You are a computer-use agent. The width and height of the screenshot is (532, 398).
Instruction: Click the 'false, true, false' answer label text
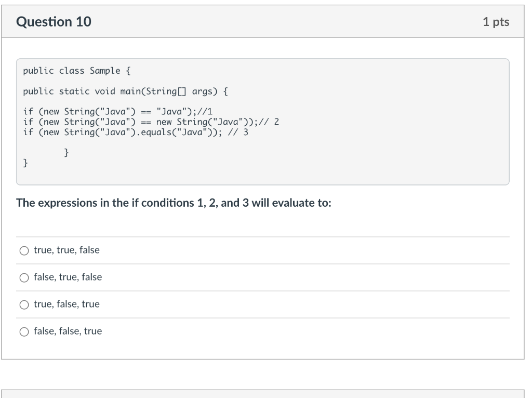68,277
